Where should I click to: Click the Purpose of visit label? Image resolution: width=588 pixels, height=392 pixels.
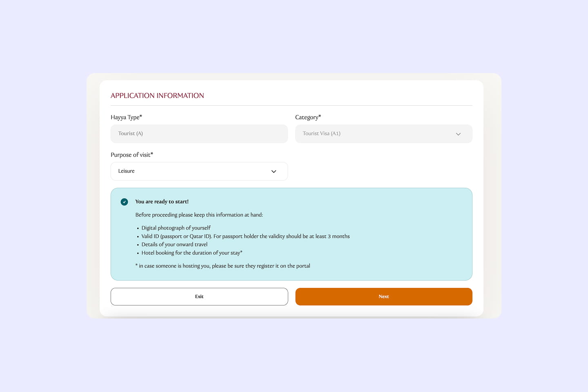[x=131, y=155]
